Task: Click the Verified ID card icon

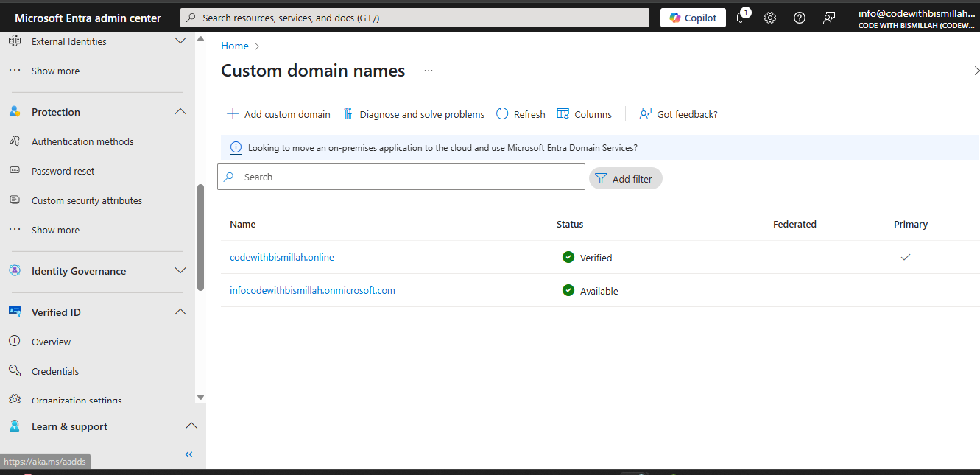Action: pyautogui.click(x=14, y=312)
